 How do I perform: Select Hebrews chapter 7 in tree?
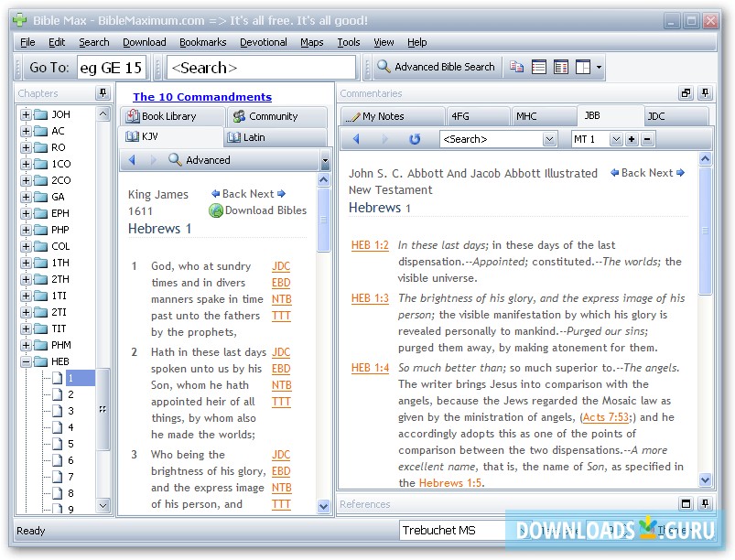tap(70, 477)
